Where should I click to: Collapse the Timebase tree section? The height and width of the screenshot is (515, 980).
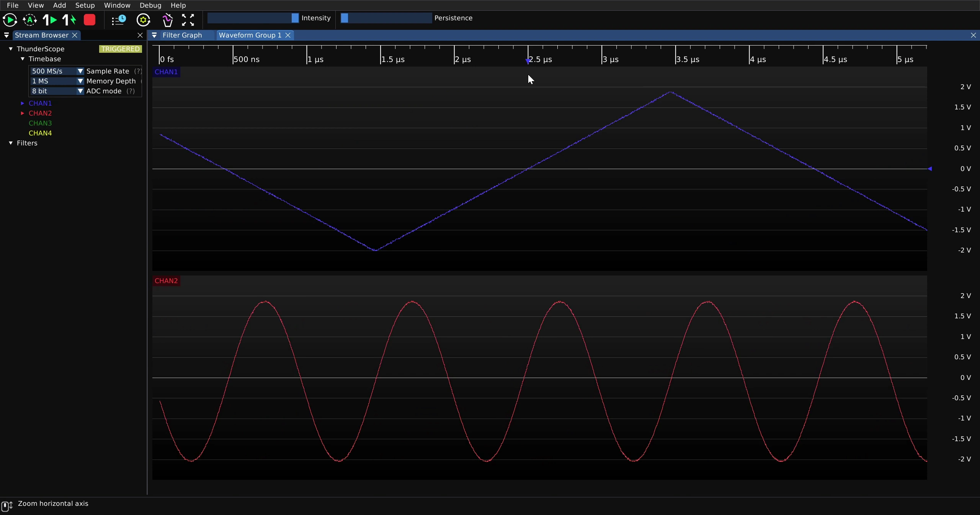point(23,59)
